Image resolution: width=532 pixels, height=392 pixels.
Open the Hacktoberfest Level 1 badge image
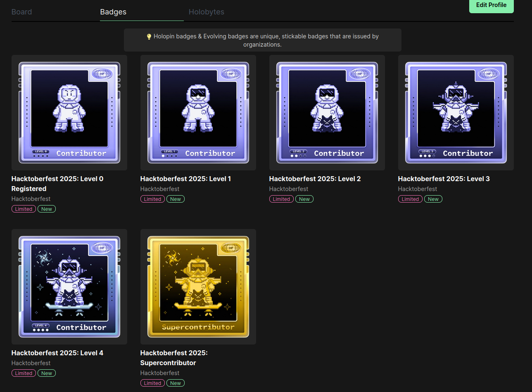click(198, 113)
